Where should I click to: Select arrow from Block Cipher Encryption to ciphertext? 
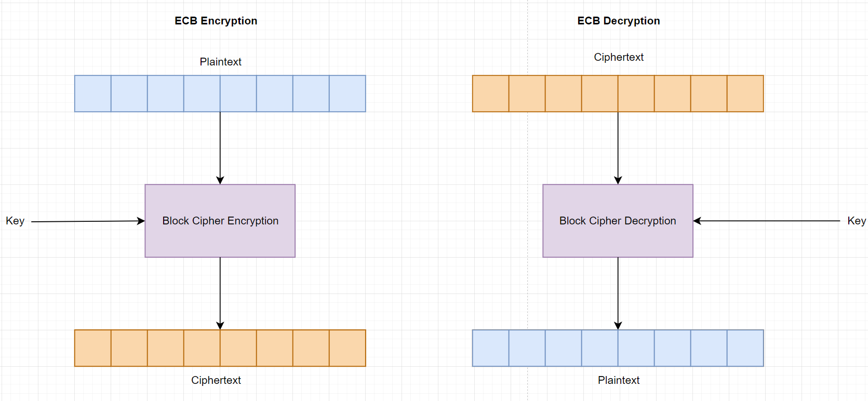[220, 293]
